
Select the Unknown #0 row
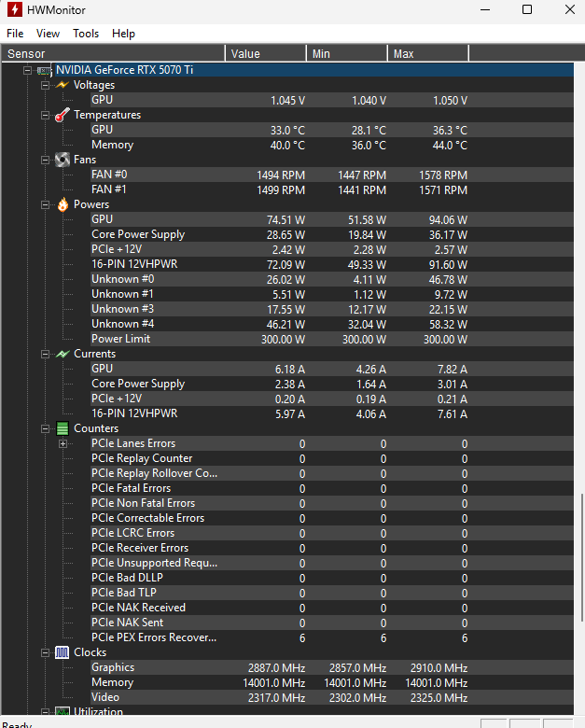332,279
